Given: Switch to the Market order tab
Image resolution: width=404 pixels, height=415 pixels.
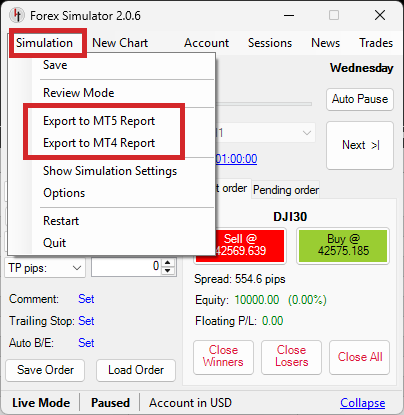Looking at the screenshot, I should (232, 189).
